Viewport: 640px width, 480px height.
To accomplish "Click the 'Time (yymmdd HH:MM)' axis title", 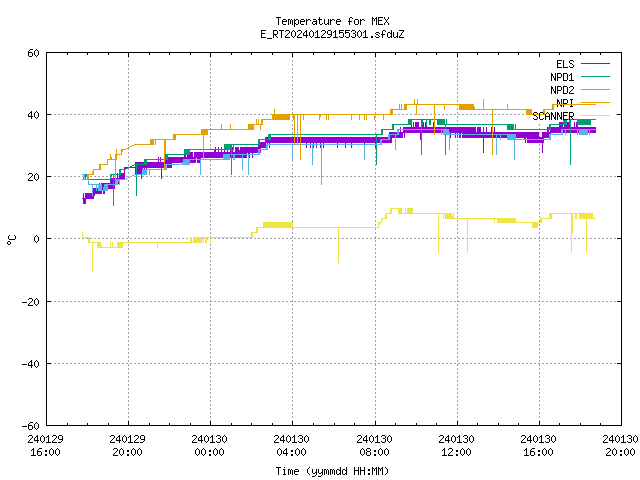I will point(332,471).
